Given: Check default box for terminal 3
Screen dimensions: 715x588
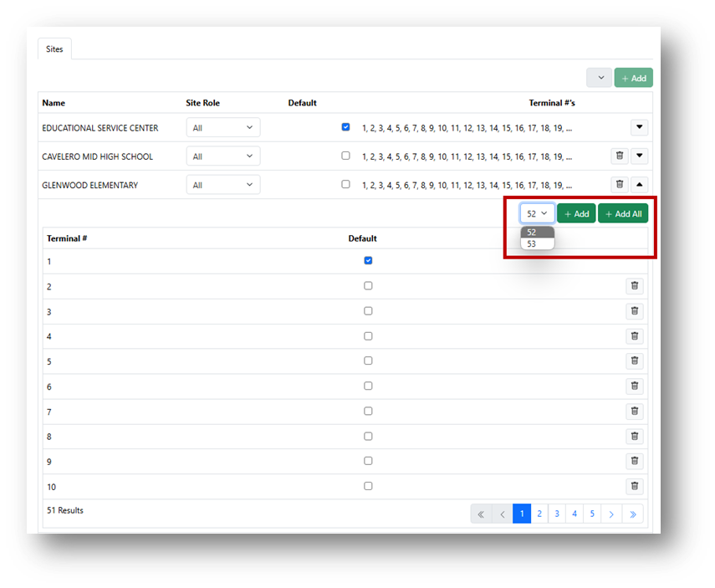Looking at the screenshot, I should click(x=368, y=311).
